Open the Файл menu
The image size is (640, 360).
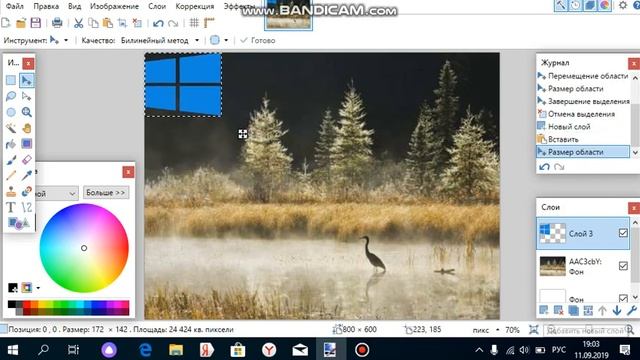pos(15,7)
